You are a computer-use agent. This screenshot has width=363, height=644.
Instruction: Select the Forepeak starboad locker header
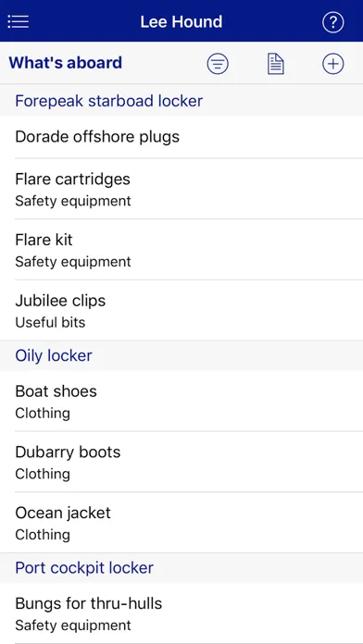[181, 101]
